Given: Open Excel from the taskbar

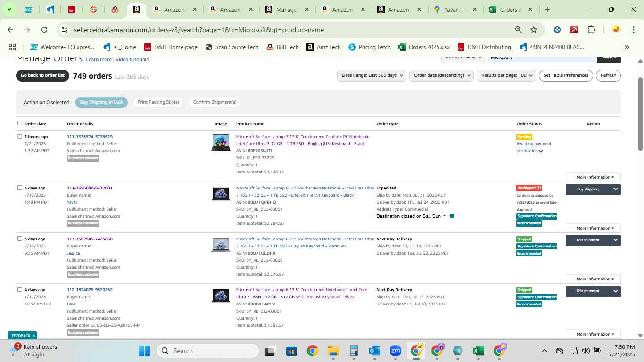Looking at the screenshot, I should point(478,351).
